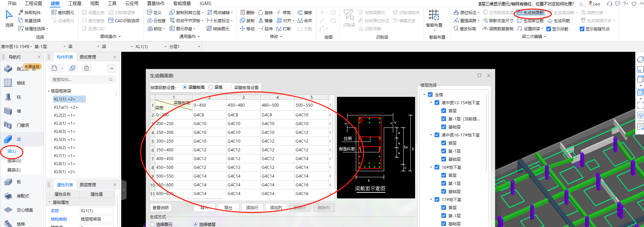Image resolution: width=644 pixels, height=227 pixels.
Task: Click the 合并 tool
Action: (x=305, y=21)
